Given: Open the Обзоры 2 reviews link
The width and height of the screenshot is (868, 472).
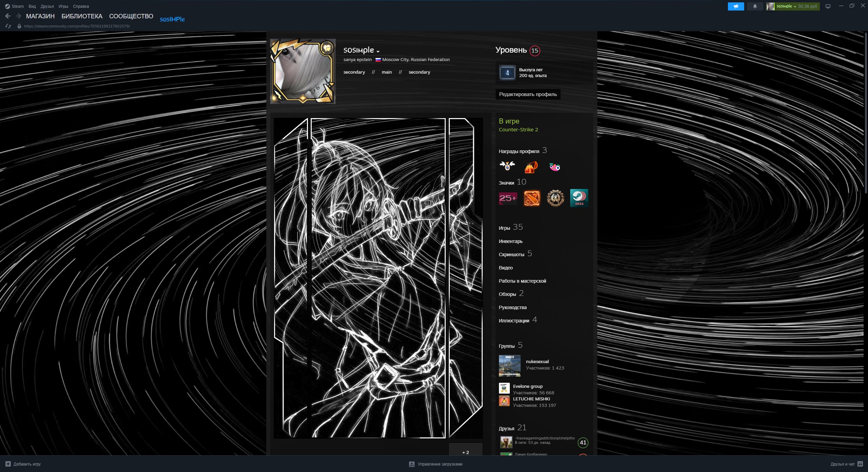Looking at the screenshot, I should tap(511, 294).
